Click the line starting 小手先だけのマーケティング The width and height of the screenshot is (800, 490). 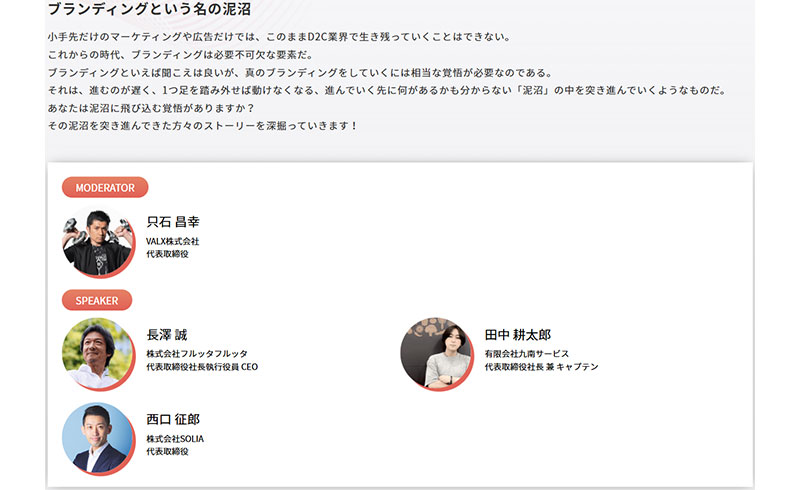click(279, 37)
